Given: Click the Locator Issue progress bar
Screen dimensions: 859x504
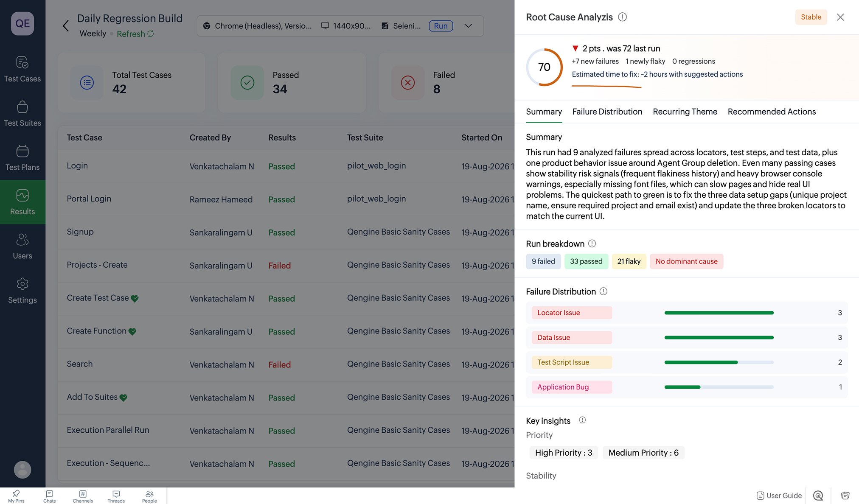Looking at the screenshot, I should (719, 313).
